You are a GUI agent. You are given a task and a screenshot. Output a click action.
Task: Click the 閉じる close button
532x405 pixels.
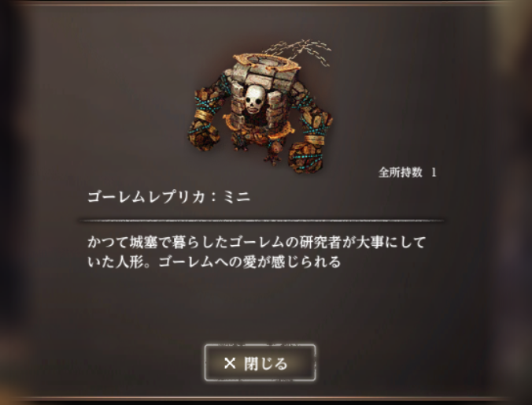pyautogui.click(x=260, y=362)
